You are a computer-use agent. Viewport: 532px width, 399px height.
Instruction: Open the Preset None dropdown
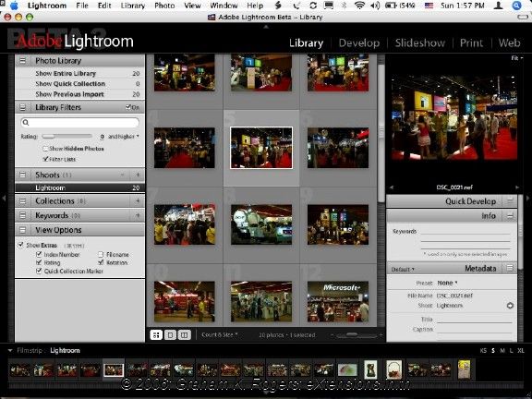point(448,283)
